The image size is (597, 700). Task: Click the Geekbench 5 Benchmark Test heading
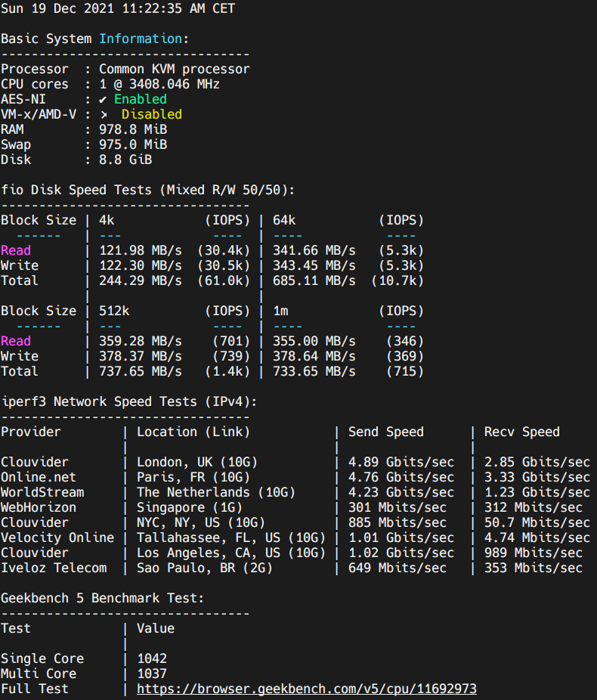click(102, 598)
